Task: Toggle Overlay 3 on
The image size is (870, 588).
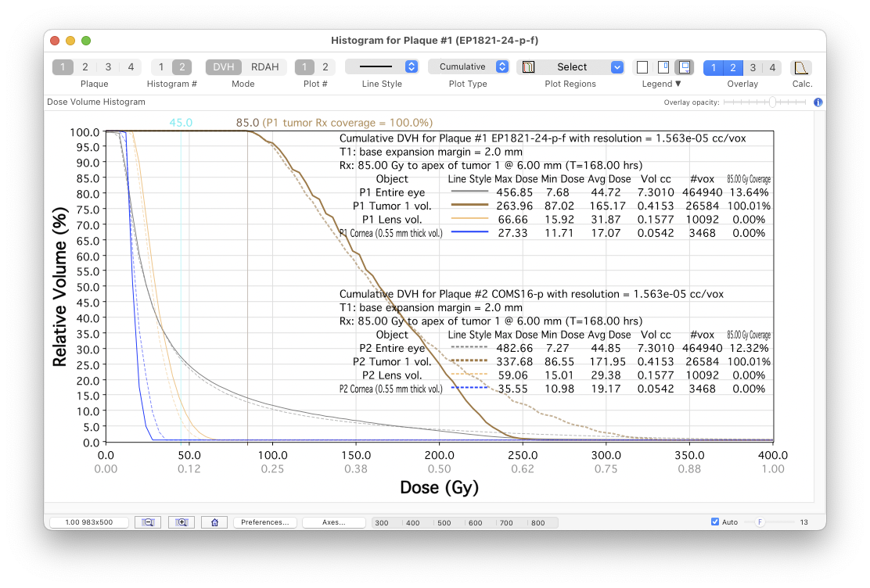Action: coord(753,67)
